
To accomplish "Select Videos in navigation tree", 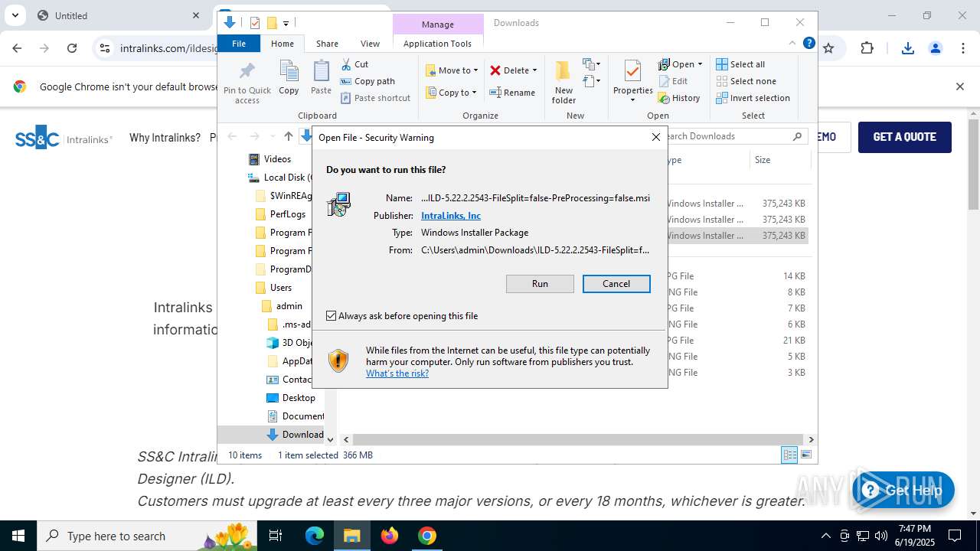I will [x=277, y=159].
